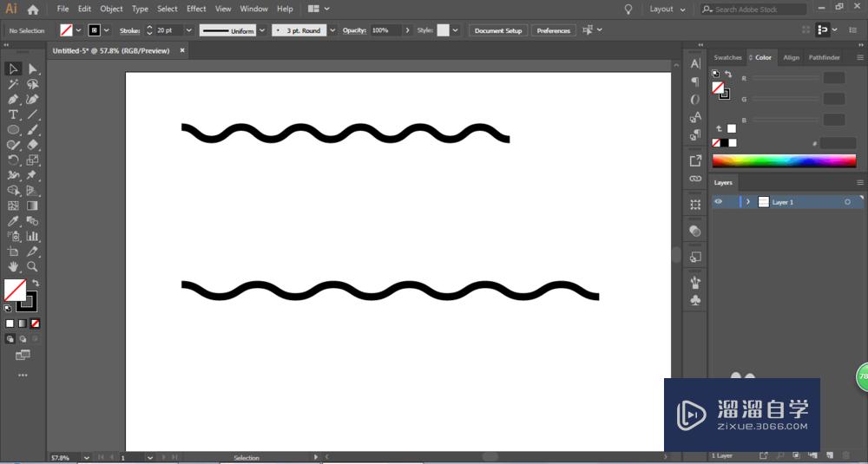The image size is (868, 464).
Task: Open the Window menu
Action: click(253, 9)
